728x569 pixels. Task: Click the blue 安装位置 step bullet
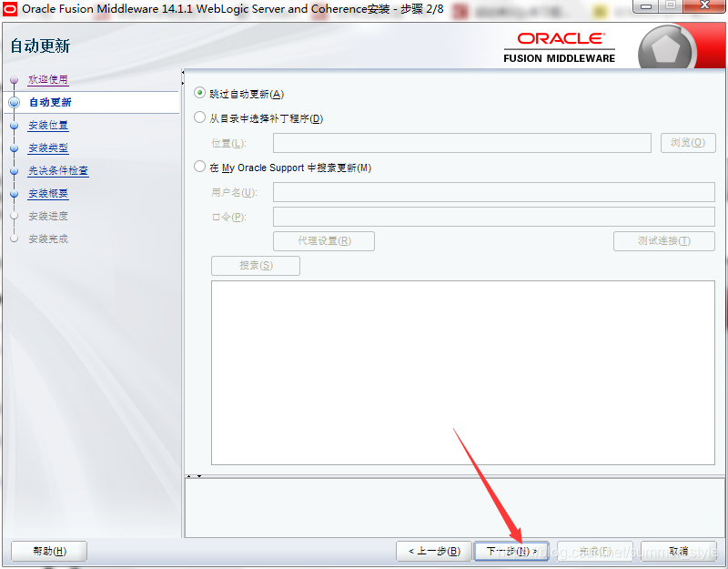(14, 126)
